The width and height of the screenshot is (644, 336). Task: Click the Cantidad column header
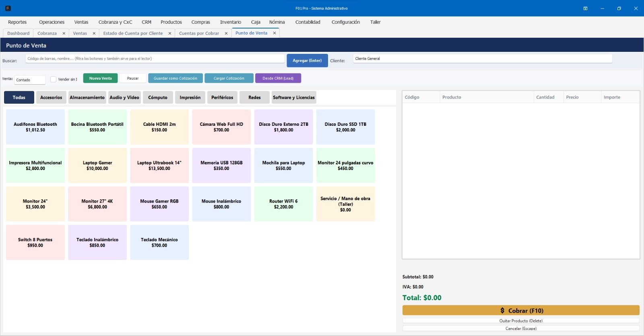pyautogui.click(x=549, y=97)
